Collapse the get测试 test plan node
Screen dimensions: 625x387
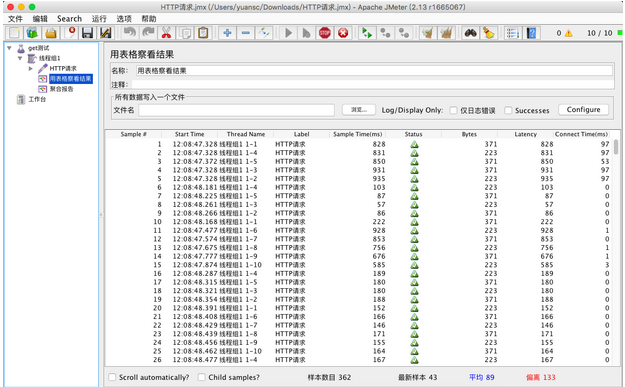9,48
